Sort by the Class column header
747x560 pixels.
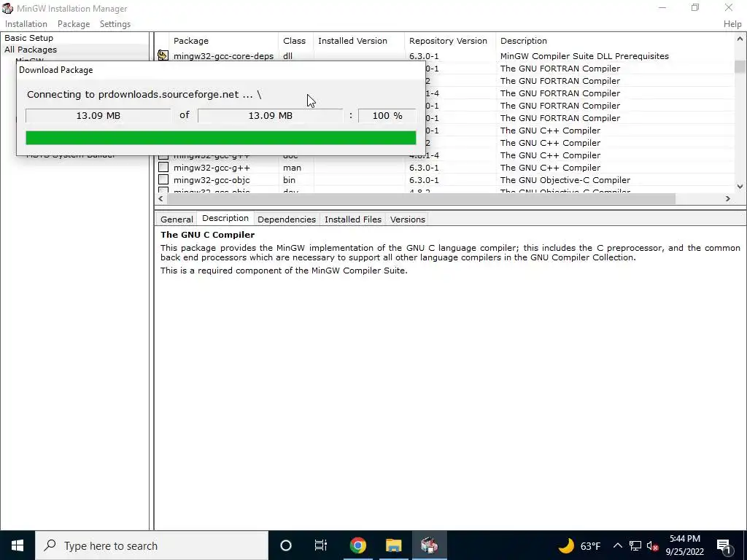pos(296,41)
